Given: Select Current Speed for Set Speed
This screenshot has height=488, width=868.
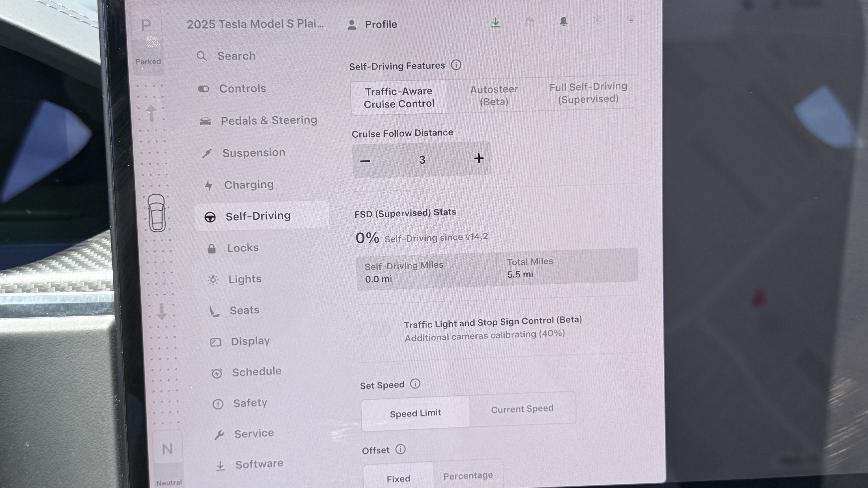Looking at the screenshot, I should click(x=522, y=409).
